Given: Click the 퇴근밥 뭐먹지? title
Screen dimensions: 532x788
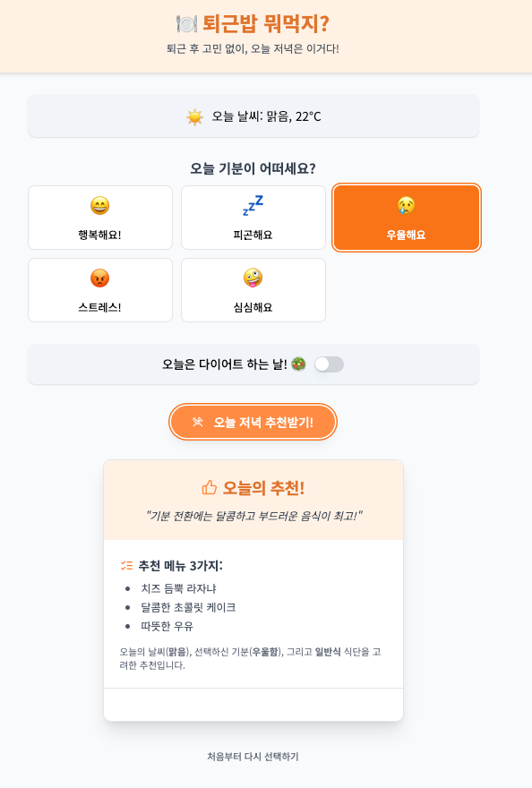Looking at the screenshot, I should [x=266, y=23].
